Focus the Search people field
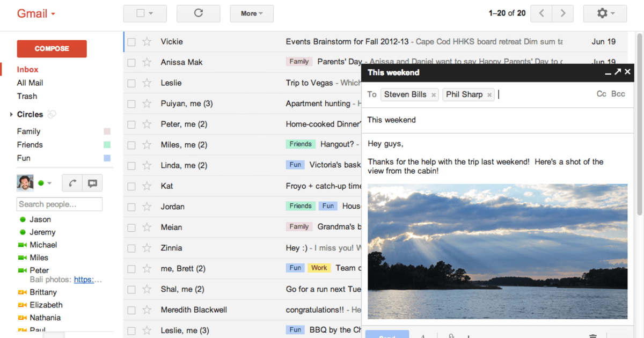The height and width of the screenshot is (338, 644). point(60,204)
